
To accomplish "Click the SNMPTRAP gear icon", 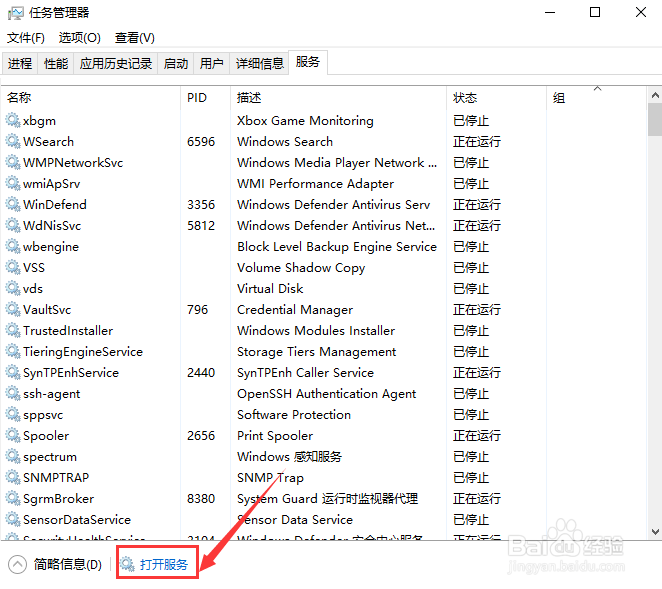I will click(x=13, y=478).
